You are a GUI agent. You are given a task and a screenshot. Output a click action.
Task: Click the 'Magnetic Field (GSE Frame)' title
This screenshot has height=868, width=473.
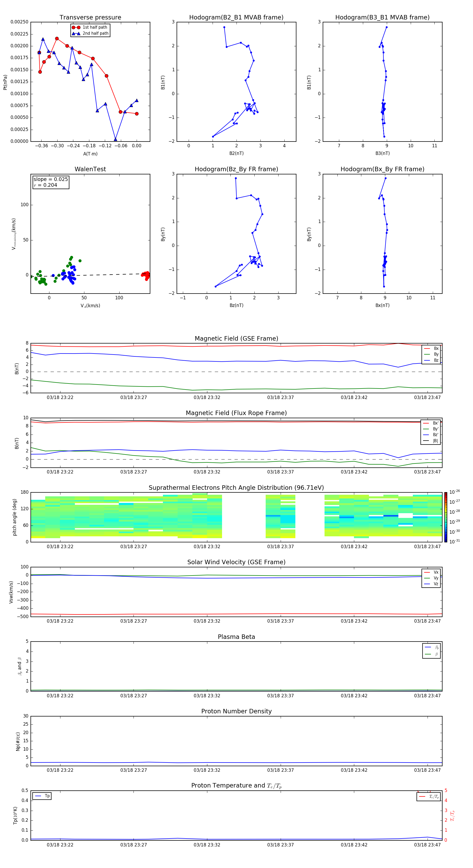pos(236,339)
